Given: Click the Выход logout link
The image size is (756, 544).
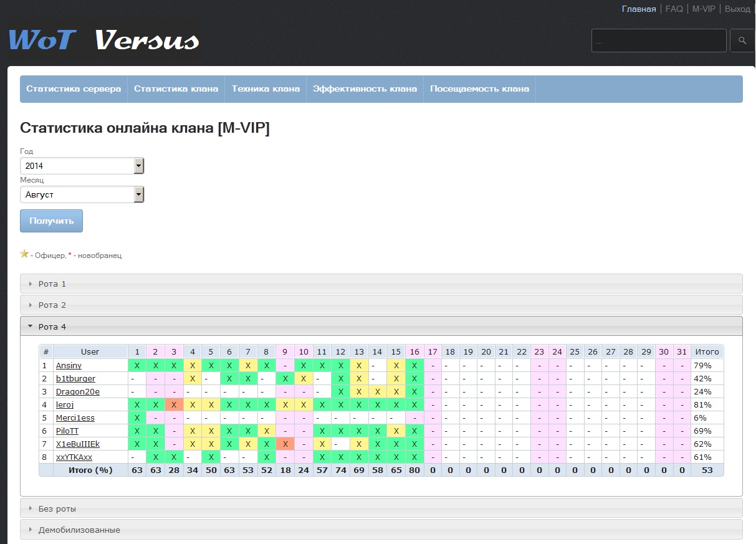Looking at the screenshot, I should (737, 9).
